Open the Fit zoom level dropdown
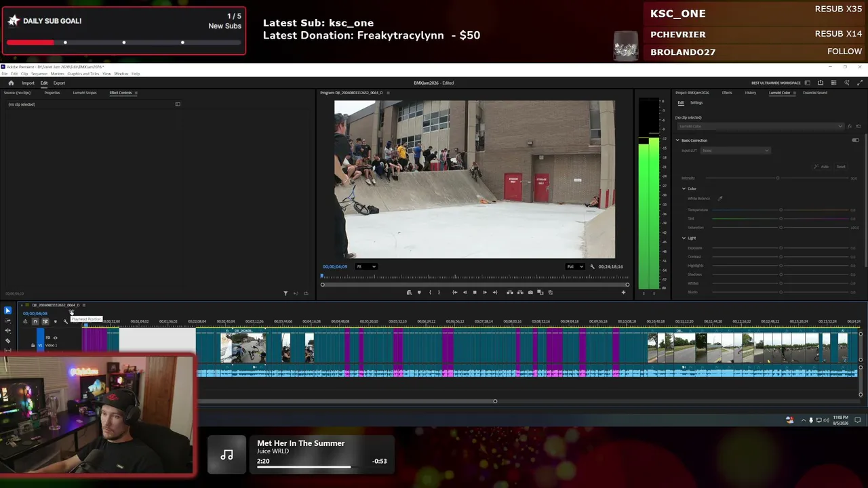 click(x=366, y=266)
